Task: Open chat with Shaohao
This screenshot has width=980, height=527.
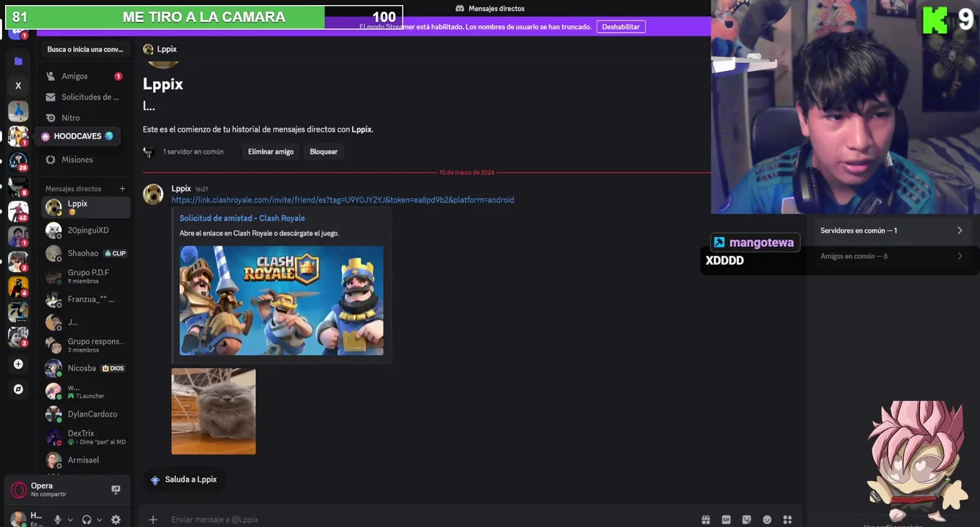Action: point(86,253)
